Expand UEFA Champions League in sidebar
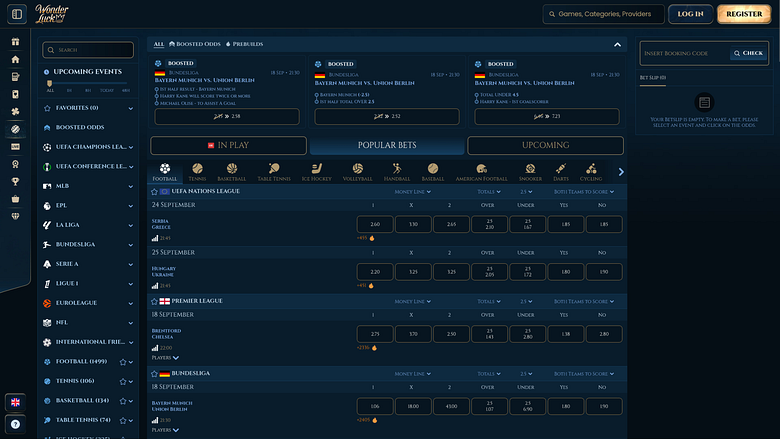This screenshot has width=780, height=439. (130, 147)
